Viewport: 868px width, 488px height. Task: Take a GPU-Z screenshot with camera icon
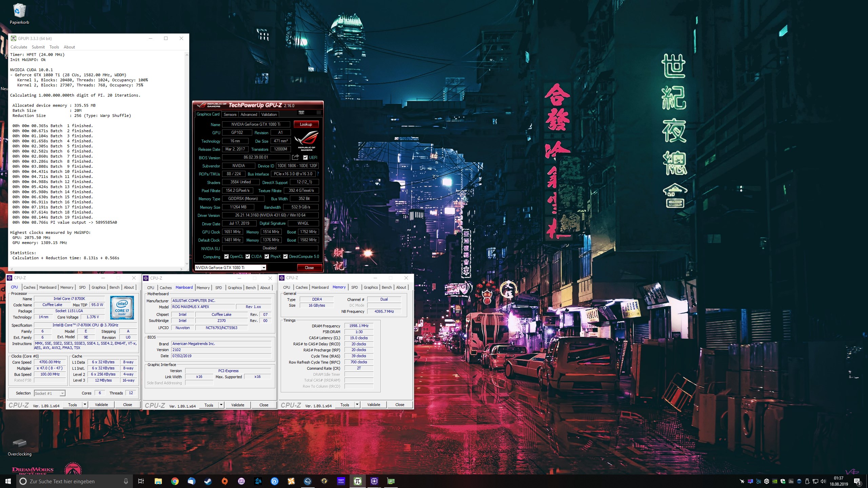[301, 113]
